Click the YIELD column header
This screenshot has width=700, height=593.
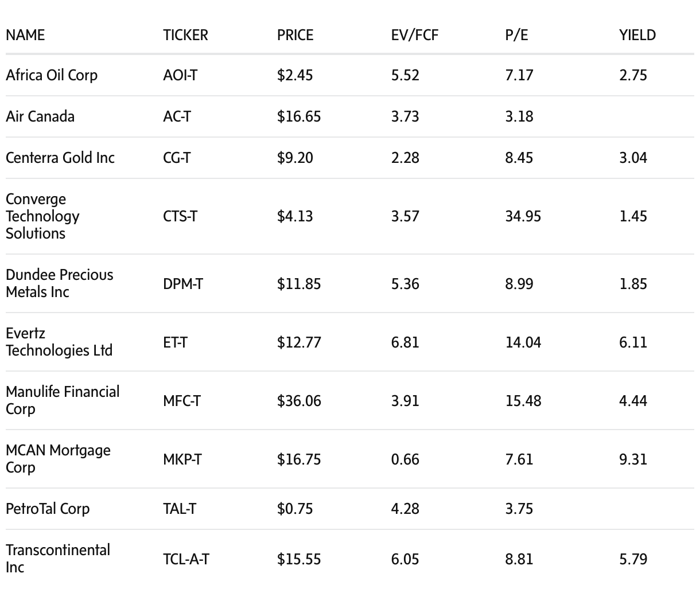point(637,35)
